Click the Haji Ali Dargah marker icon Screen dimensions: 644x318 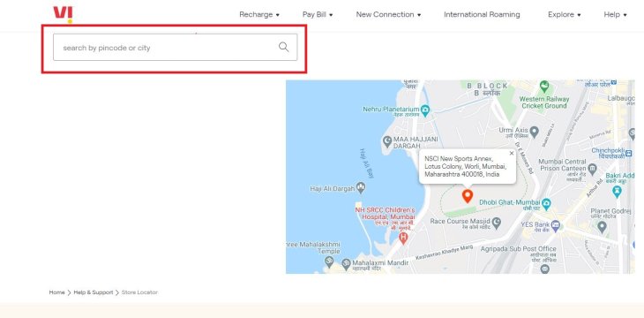point(361,188)
